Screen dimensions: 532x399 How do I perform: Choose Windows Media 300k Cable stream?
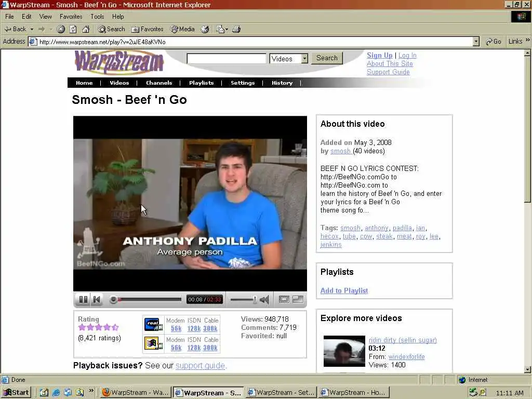click(210, 348)
